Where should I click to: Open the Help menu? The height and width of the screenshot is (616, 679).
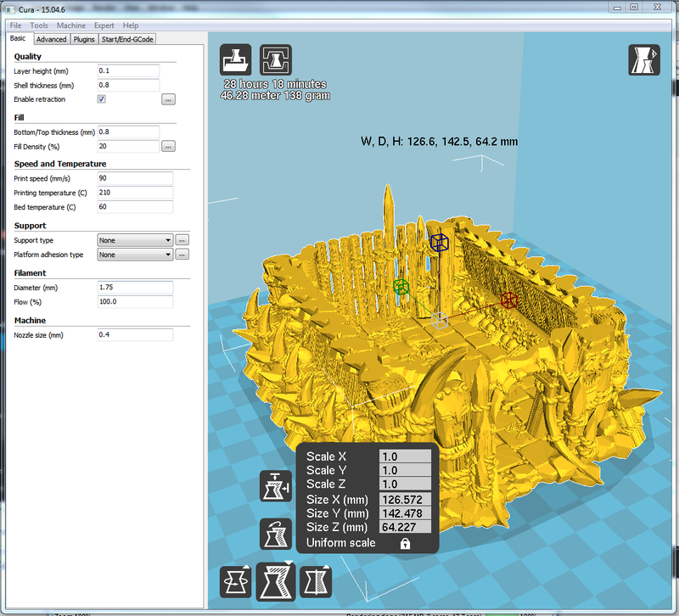pyautogui.click(x=131, y=25)
